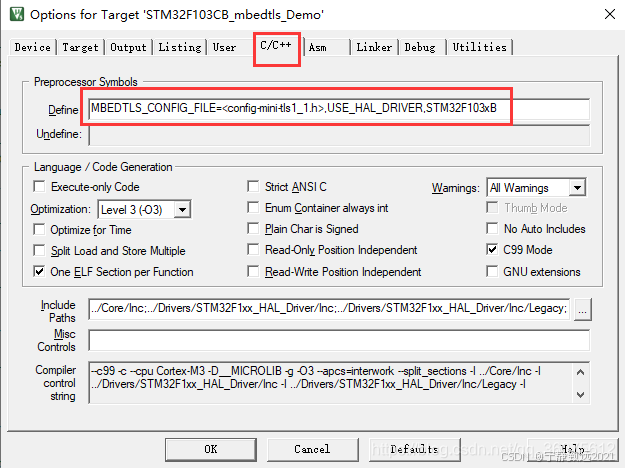This screenshot has height=468, width=625.
Task: Click the Undefine input field
Action: [339, 136]
